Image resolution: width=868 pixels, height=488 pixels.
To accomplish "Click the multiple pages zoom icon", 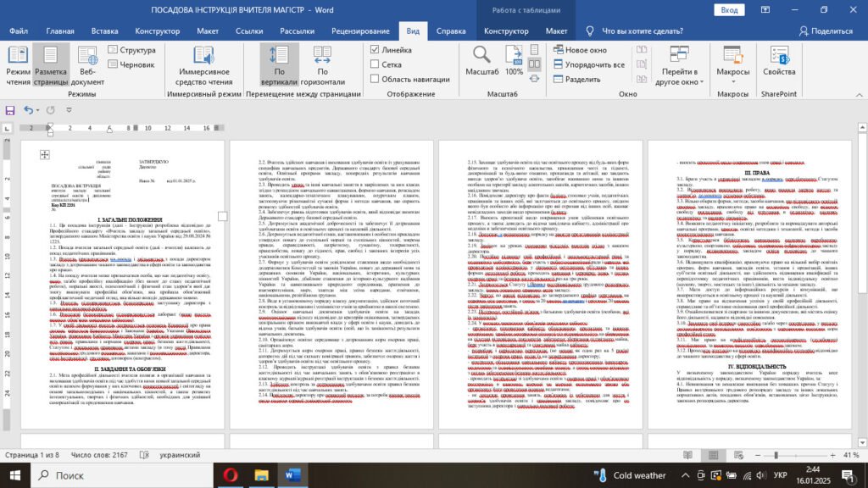I will pyautogui.click(x=534, y=64).
